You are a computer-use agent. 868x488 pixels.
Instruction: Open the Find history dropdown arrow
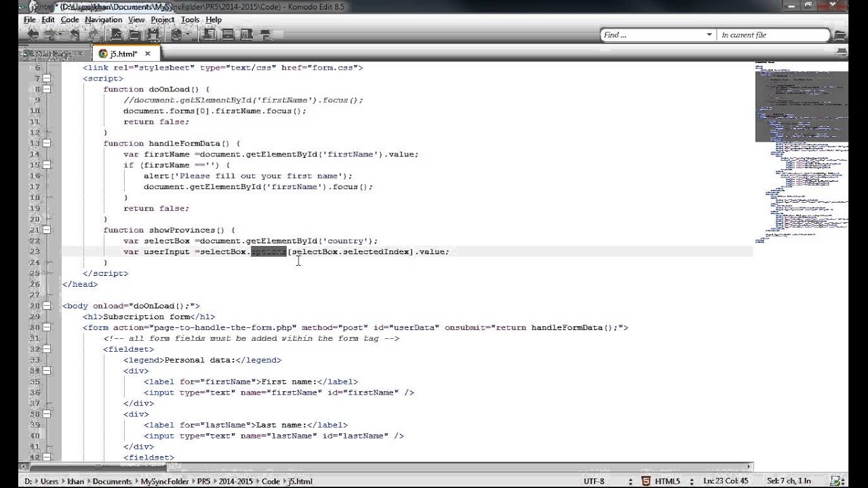click(709, 35)
